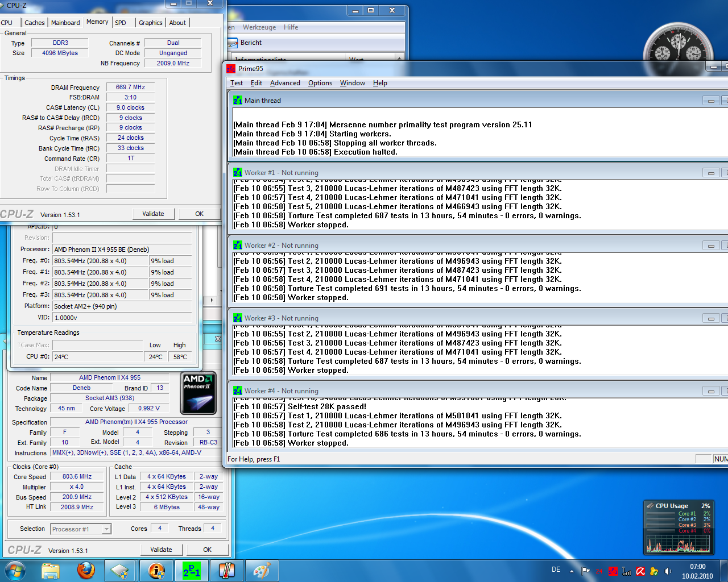
Task: Click the Windows Start orb
Action: coord(15,571)
